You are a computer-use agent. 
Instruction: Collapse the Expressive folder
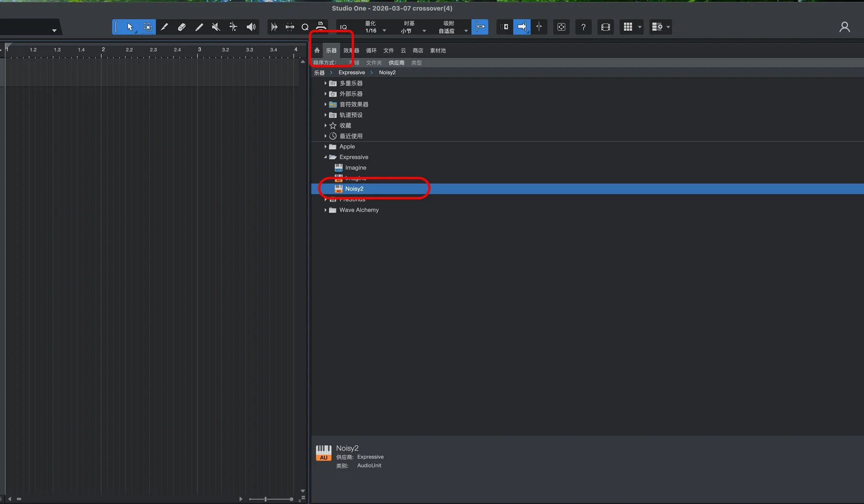325,157
